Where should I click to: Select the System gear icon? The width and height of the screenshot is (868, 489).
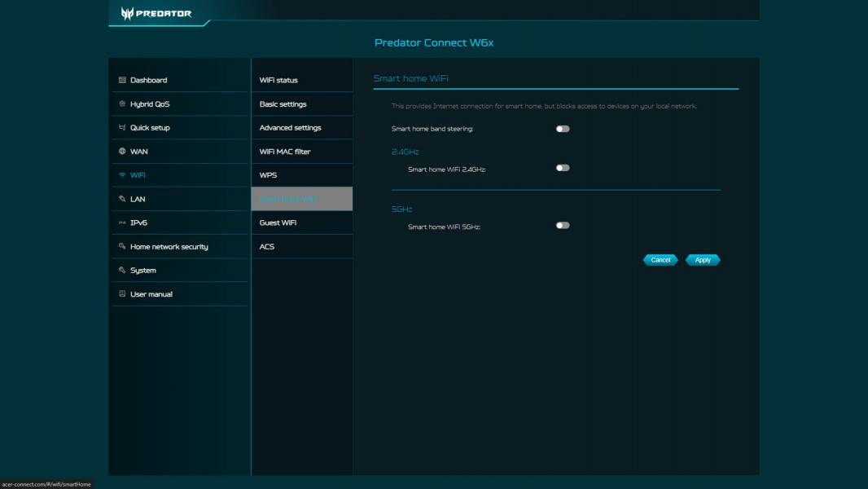point(121,270)
